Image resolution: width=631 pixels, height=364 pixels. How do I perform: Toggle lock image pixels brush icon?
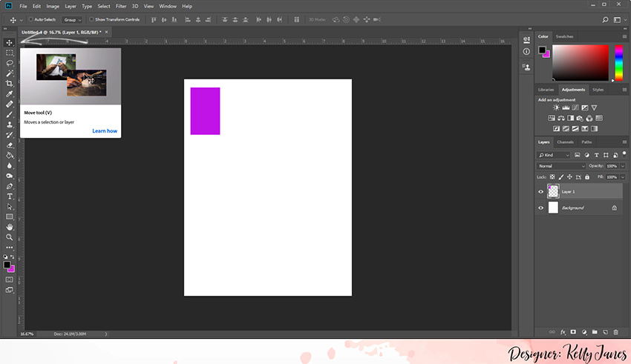561,177
